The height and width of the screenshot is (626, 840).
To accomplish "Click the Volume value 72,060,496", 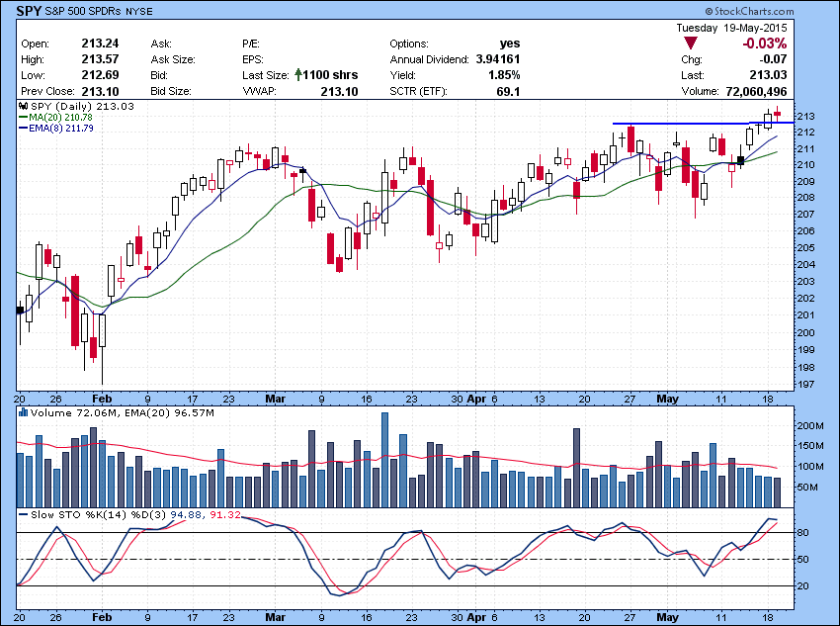I will [x=756, y=91].
